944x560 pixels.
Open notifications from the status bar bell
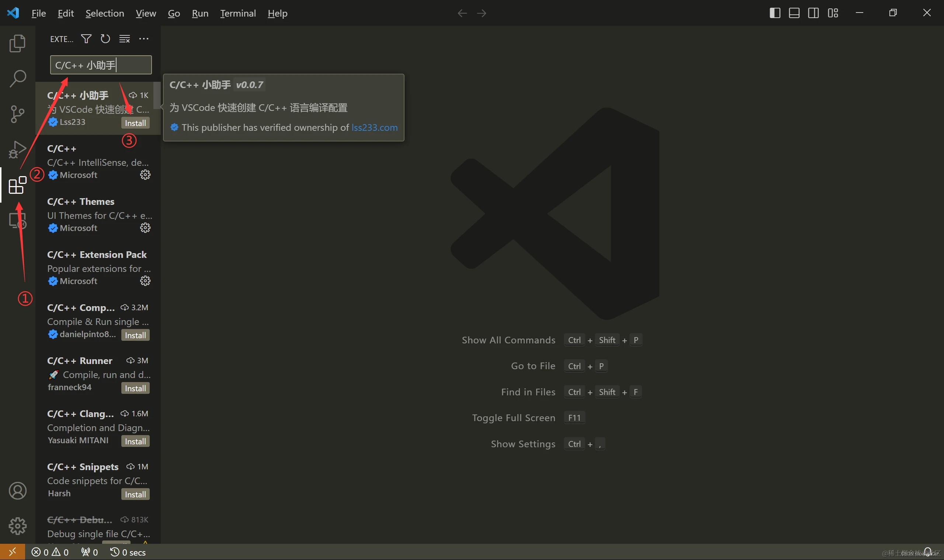click(x=928, y=552)
